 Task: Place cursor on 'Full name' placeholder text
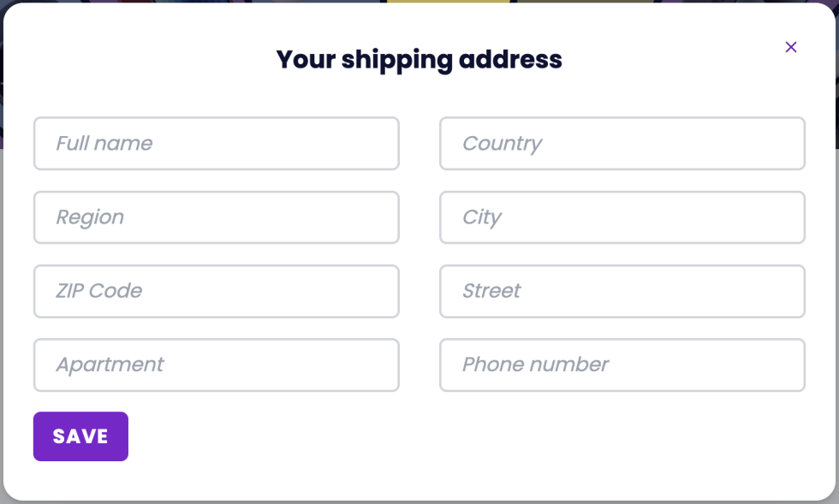(104, 144)
